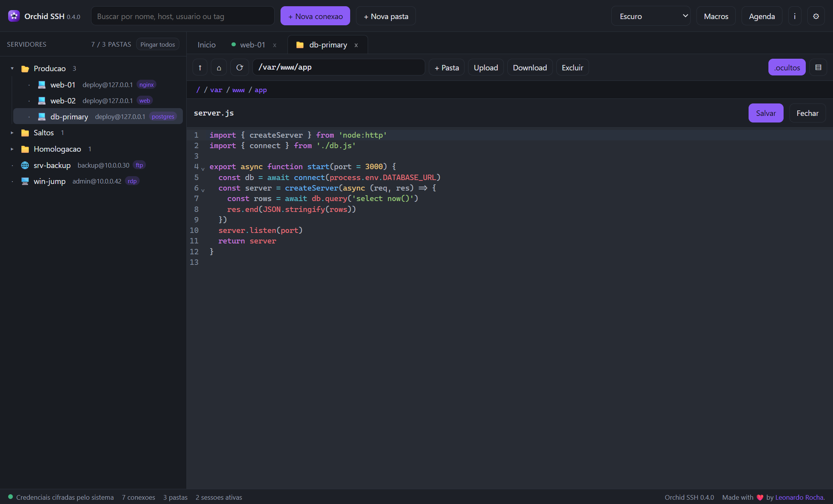
Task: Expand the Homologacao folder arrow
Action: 12,149
